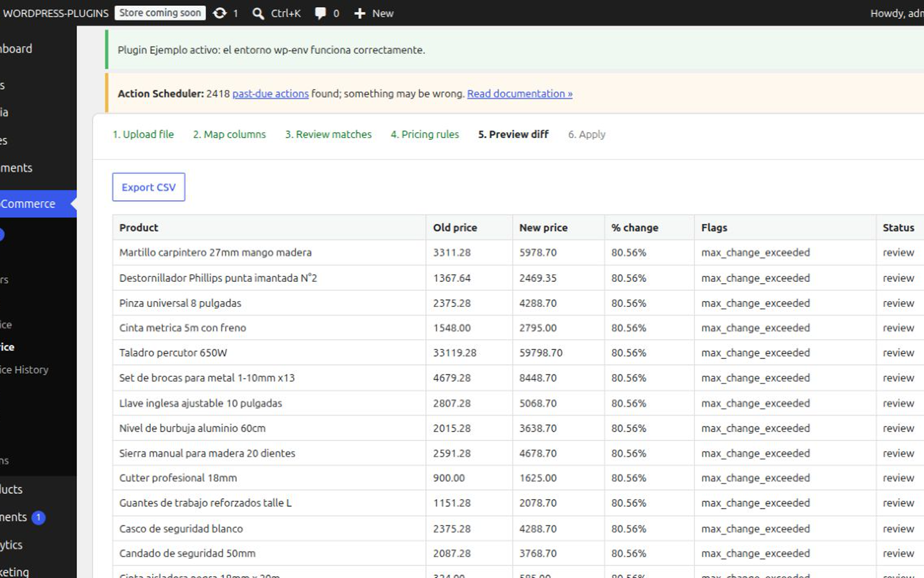Select Taladro percutor 650W product
Viewport: 924px width, 578px height.
pos(173,353)
